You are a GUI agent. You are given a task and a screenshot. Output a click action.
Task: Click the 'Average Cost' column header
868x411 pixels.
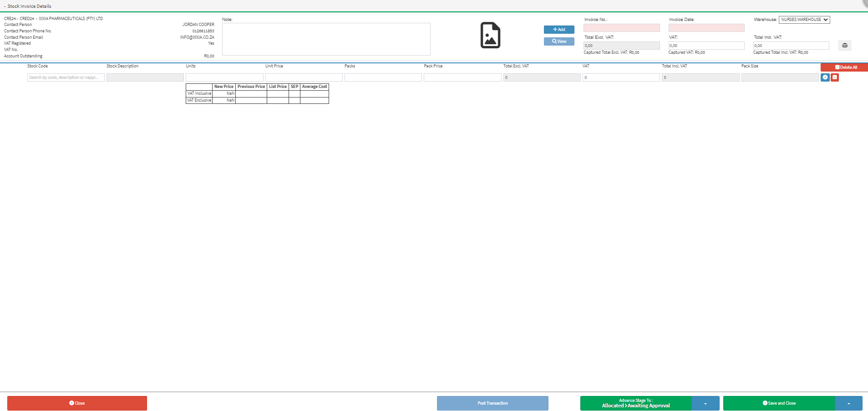click(x=315, y=87)
